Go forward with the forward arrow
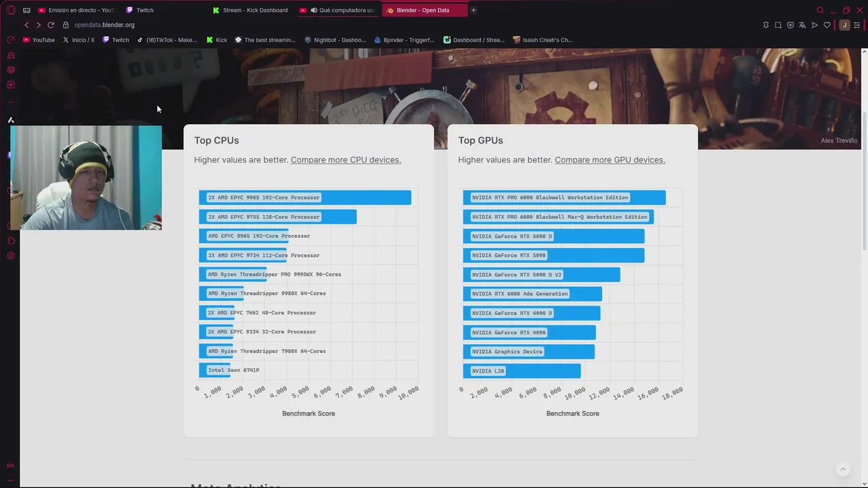Viewport: 868px width, 488px height. [38, 25]
